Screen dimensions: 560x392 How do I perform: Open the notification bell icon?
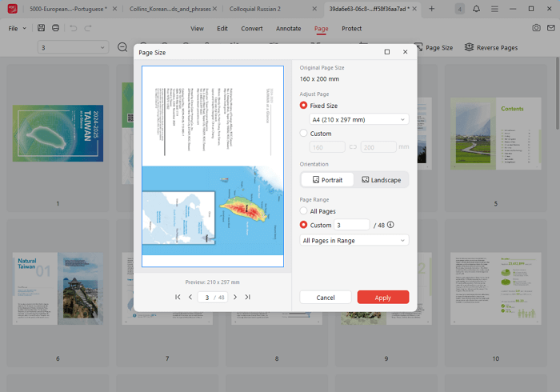tap(477, 9)
